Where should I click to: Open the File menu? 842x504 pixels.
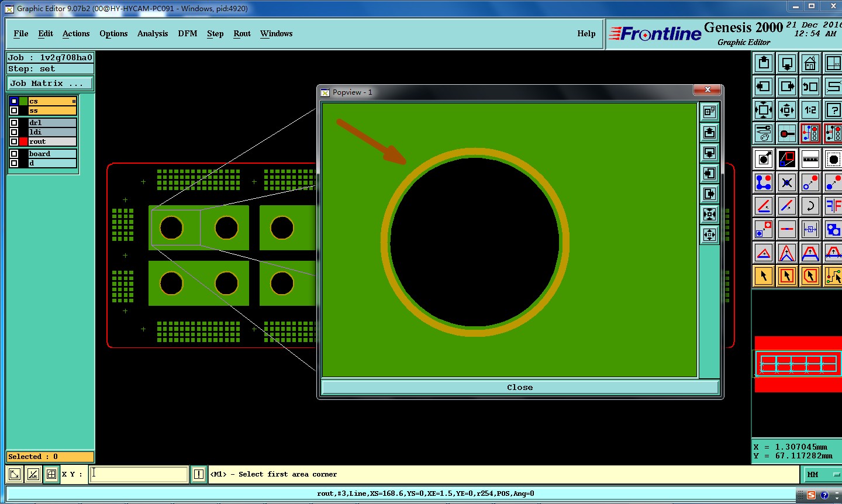point(21,33)
